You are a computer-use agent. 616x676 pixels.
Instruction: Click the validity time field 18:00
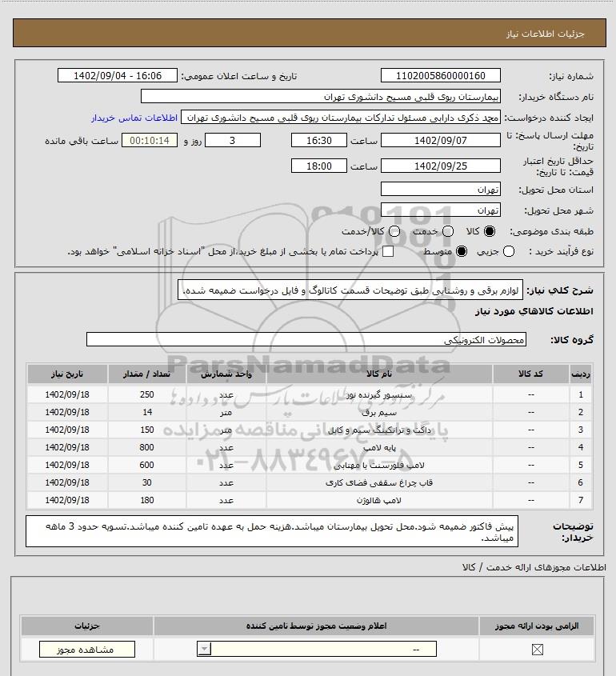319,166
